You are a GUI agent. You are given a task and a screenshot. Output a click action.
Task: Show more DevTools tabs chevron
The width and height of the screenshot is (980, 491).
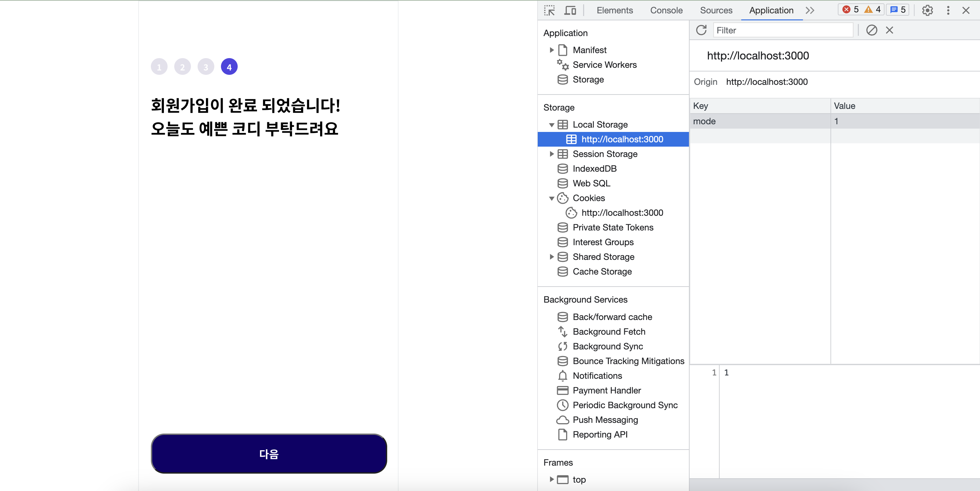tap(810, 10)
